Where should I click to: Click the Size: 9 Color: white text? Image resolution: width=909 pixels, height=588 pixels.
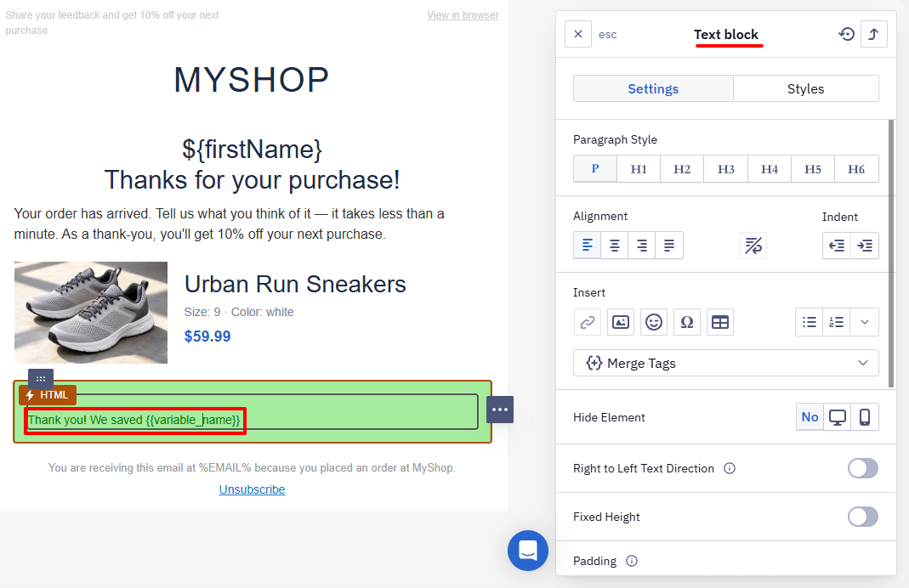click(x=239, y=312)
